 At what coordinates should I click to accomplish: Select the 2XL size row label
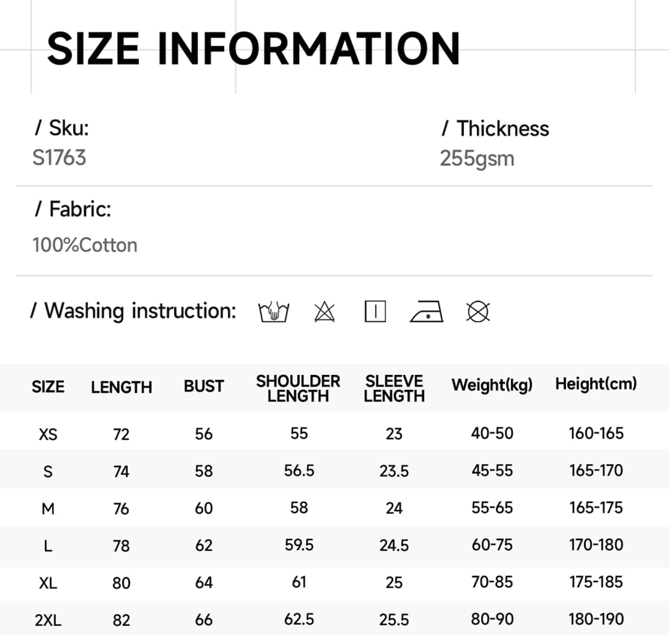coord(48,620)
